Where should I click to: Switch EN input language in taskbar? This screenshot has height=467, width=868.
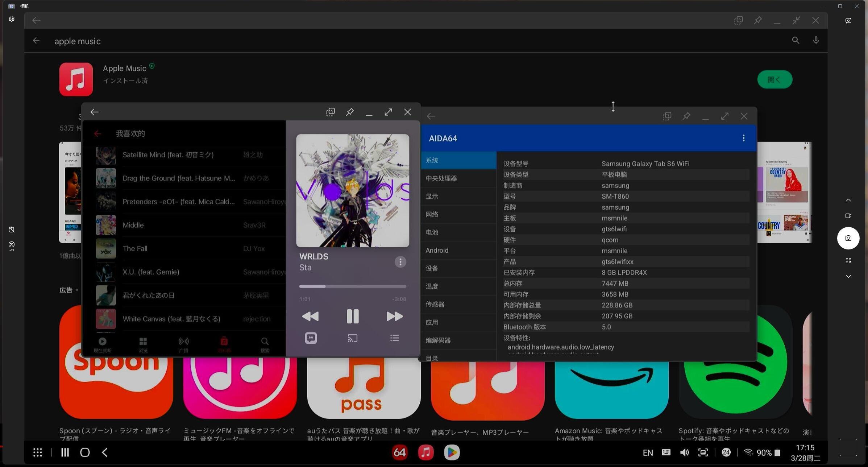[x=648, y=453]
